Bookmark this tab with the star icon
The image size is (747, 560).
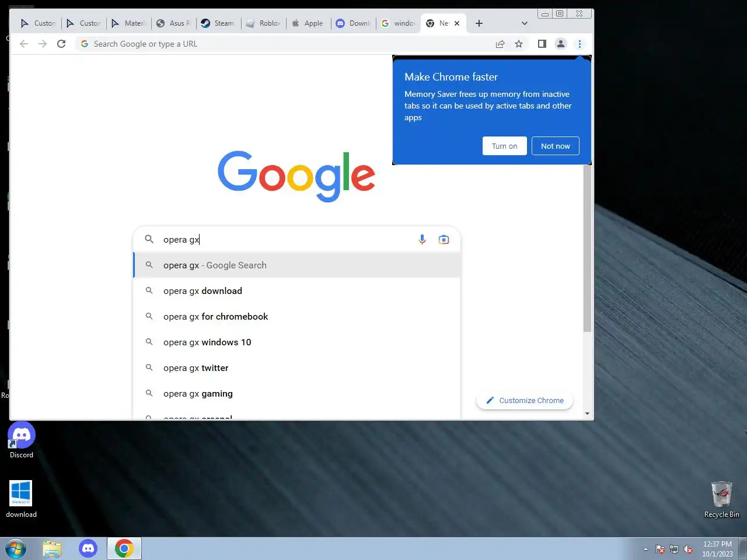click(519, 44)
